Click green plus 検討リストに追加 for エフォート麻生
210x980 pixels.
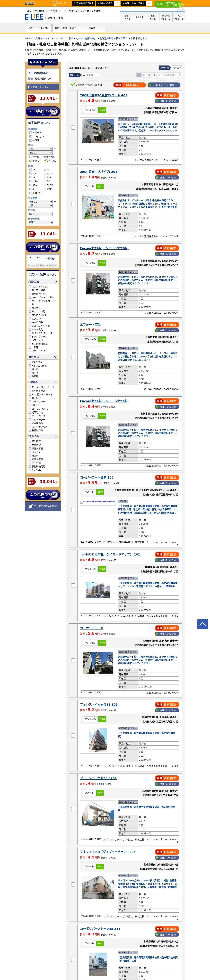[167, 330]
